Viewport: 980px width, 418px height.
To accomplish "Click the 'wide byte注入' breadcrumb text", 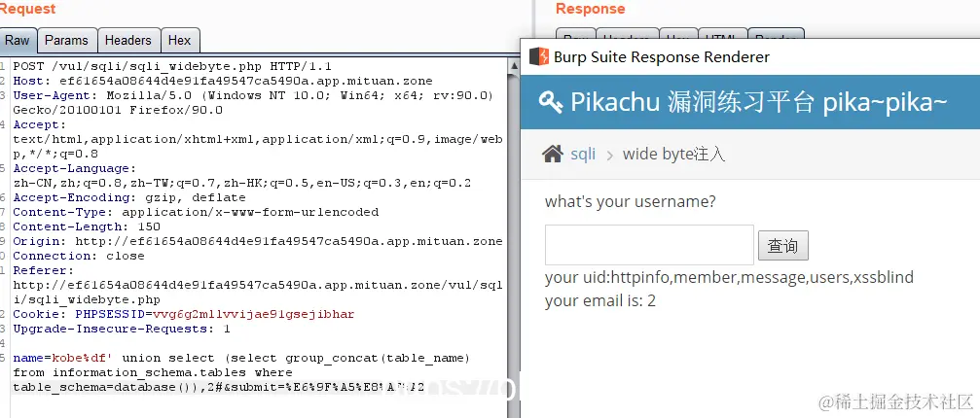I will pos(673,155).
